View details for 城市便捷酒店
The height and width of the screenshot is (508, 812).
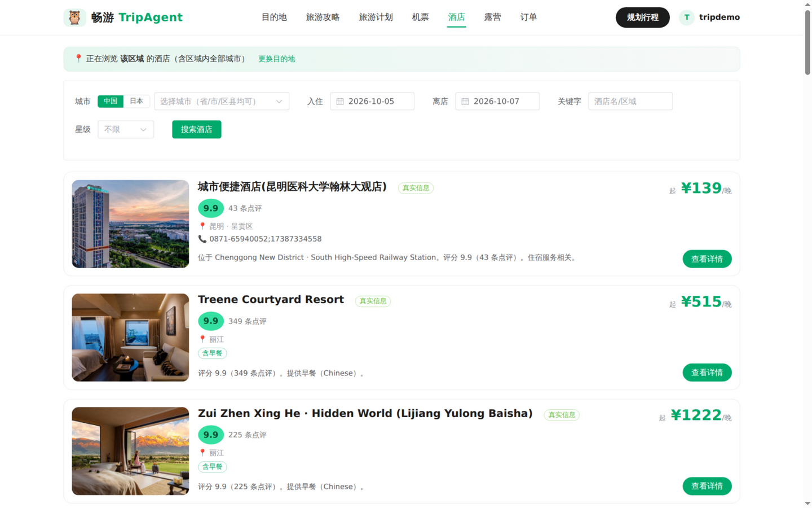(x=707, y=259)
